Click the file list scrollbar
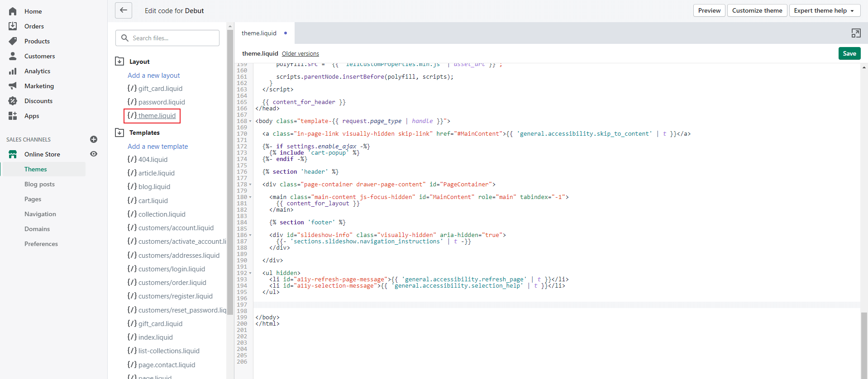Image resolution: width=868 pixels, height=379 pixels. point(230,172)
